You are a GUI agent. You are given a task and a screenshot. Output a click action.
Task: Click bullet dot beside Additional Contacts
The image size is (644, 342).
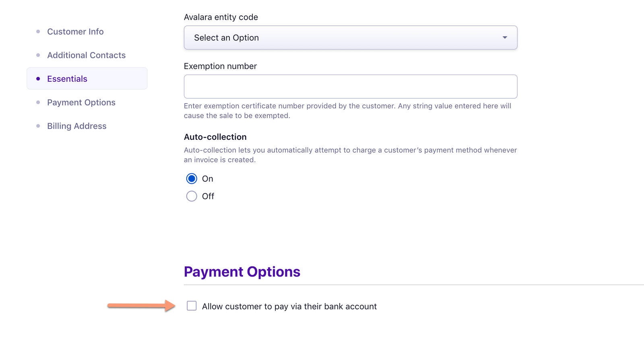pyautogui.click(x=38, y=55)
